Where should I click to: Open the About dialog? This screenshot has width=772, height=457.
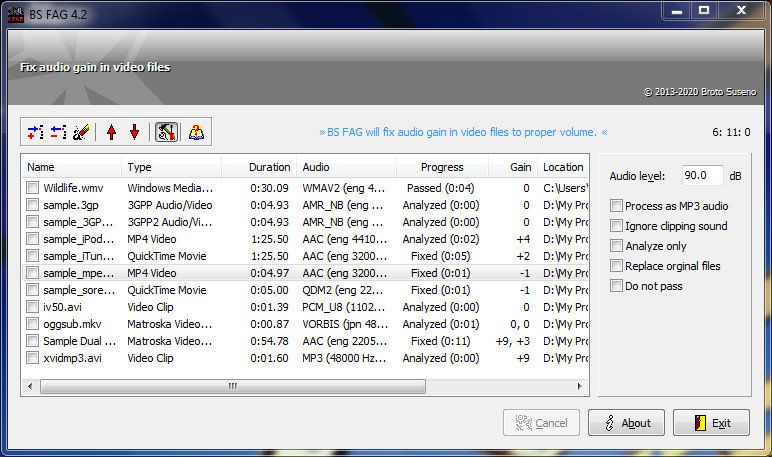(x=626, y=423)
